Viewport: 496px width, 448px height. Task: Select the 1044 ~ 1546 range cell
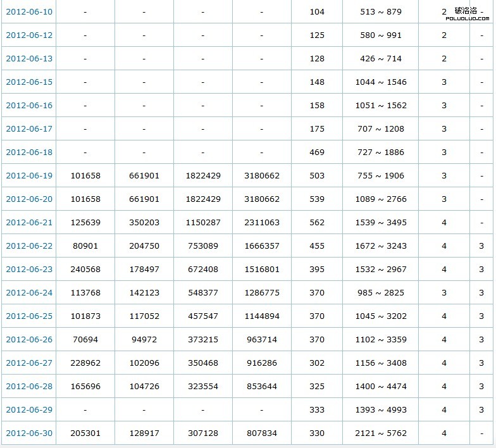(380, 82)
